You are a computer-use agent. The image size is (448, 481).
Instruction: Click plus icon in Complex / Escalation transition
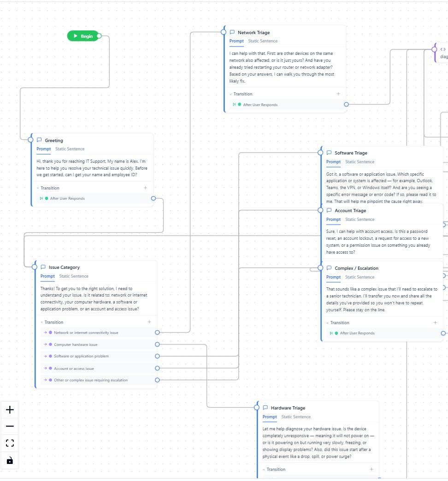[435, 322]
